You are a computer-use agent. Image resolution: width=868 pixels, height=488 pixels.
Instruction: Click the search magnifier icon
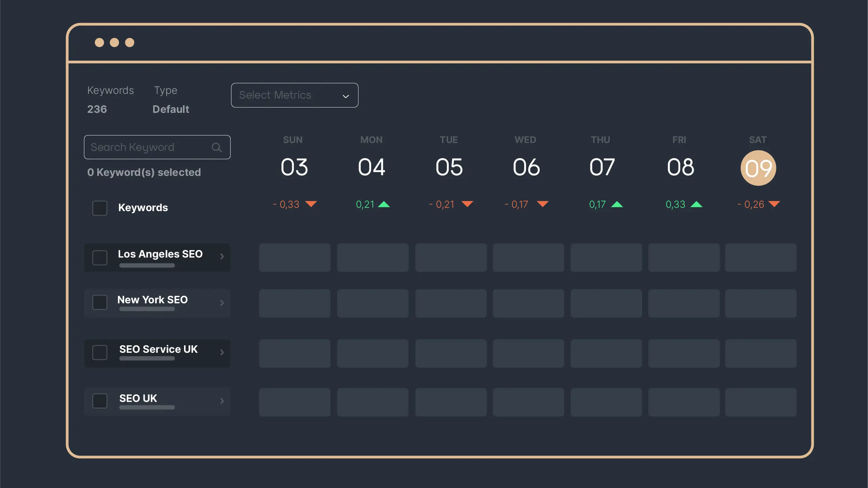[217, 147]
